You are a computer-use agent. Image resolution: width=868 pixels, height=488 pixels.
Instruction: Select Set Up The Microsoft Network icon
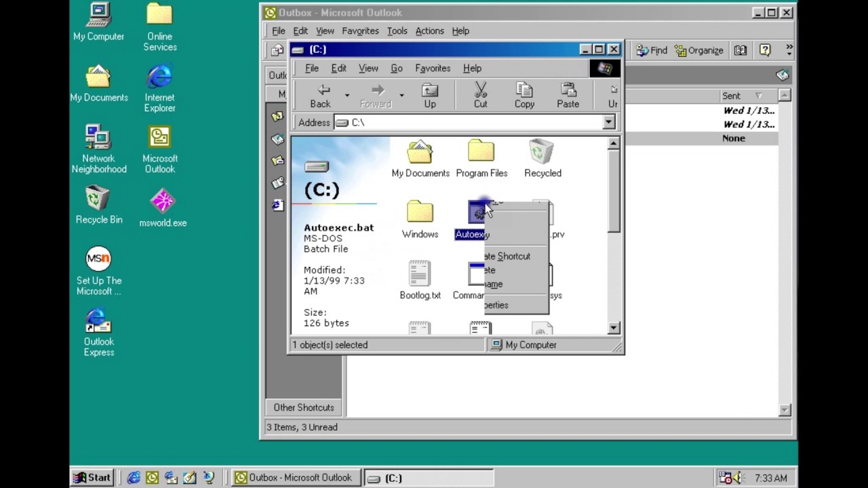[98, 271]
